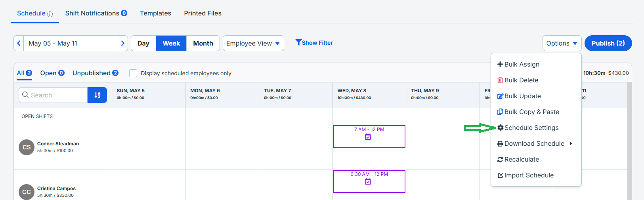Click the MON, MAY 6 column header
Image resolution: width=644 pixels, height=200 pixels.
click(222, 95)
